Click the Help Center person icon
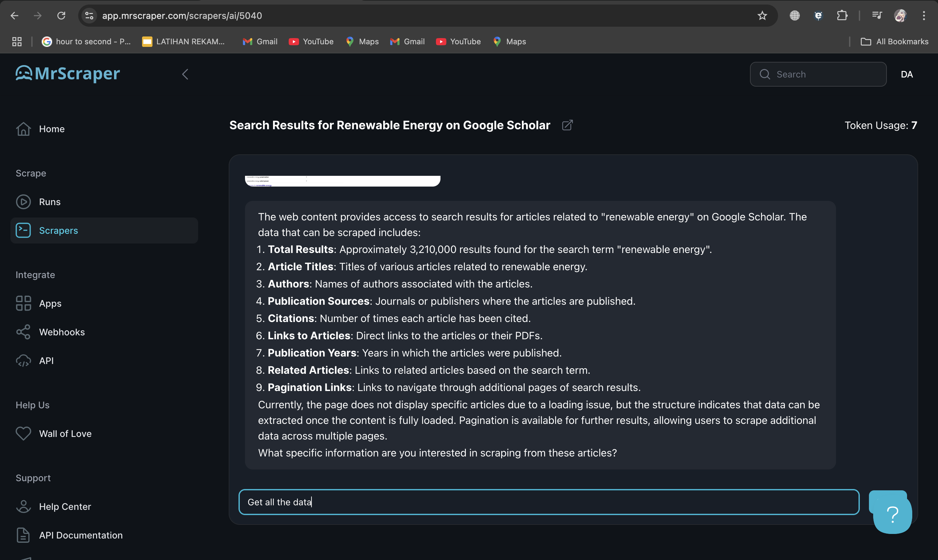Screen dimensions: 938x560 point(23,506)
